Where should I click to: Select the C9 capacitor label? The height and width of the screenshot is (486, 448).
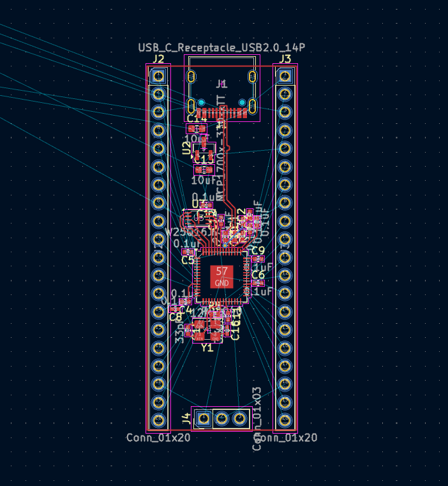258,250
